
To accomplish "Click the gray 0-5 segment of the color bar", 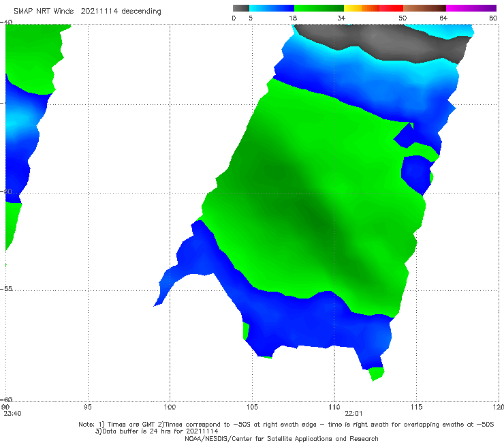I will [x=240, y=8].
